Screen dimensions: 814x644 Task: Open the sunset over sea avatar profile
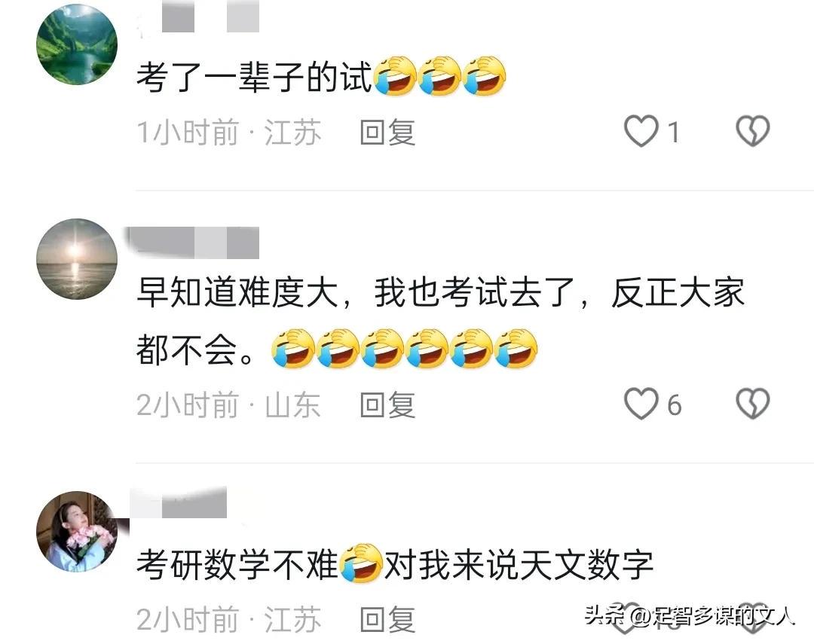pyautogui.click(x=77, y=259)
